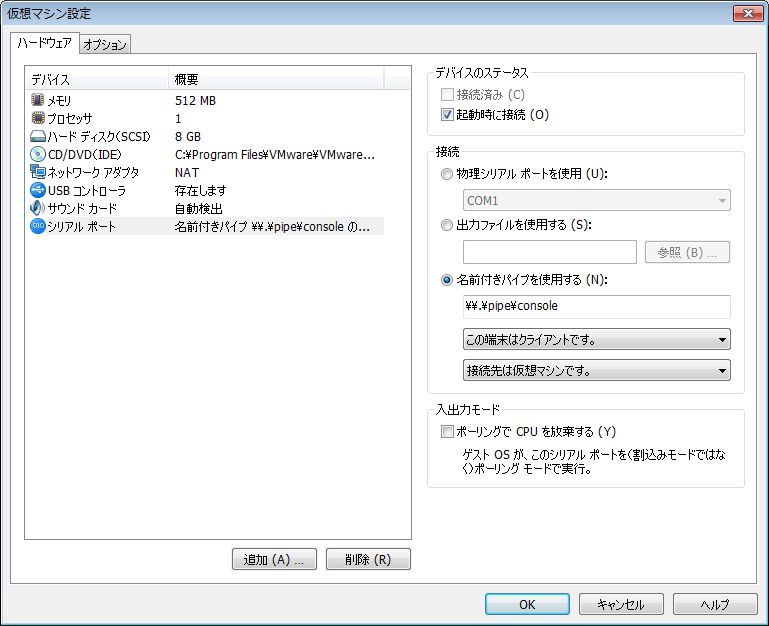The image size is (769, 626).
Task: Select 出力ファイルを使用する radio button
Action: coord(446,225)
